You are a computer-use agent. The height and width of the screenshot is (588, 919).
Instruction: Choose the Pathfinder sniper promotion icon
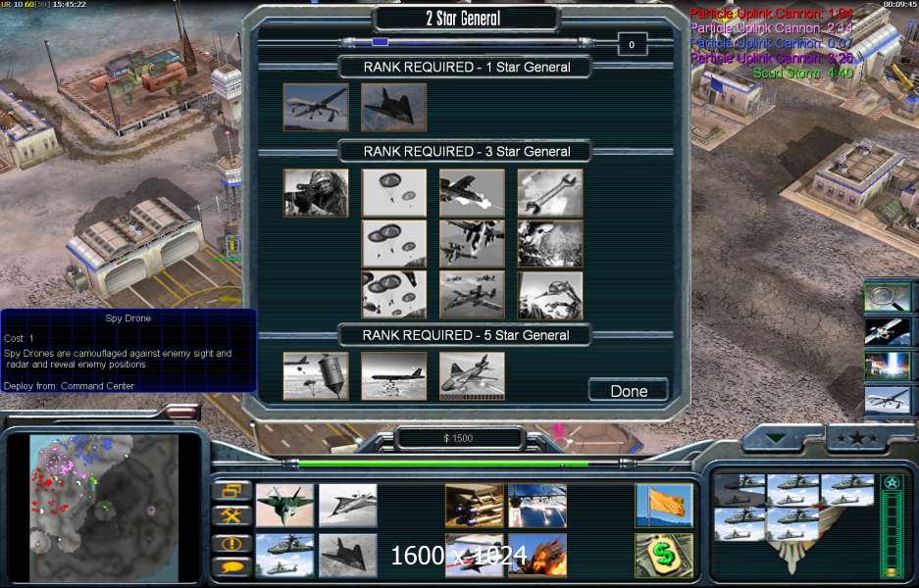316,193
